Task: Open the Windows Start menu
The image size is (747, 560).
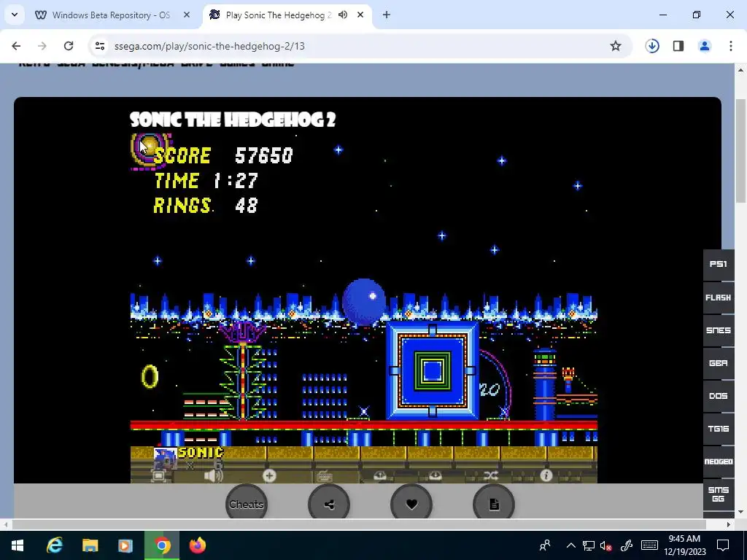Action: point(18,545)
